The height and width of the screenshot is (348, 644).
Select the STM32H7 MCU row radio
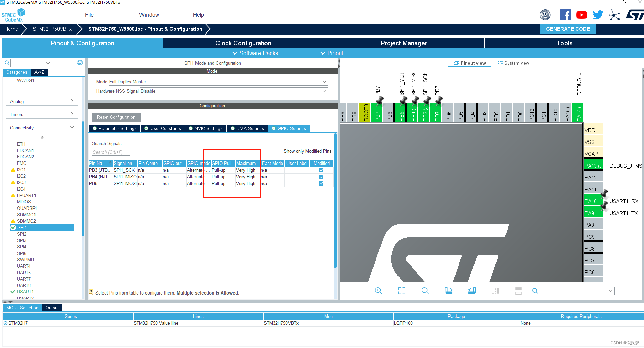pyautogui.click(x=5, y=323)
